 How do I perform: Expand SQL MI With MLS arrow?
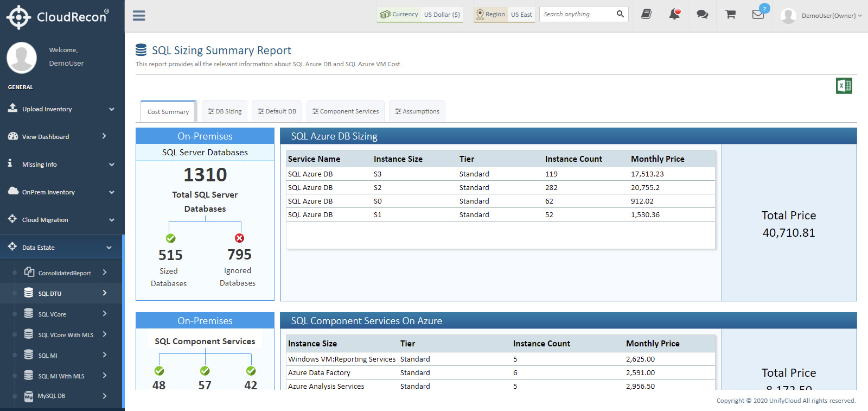[105, 375]
